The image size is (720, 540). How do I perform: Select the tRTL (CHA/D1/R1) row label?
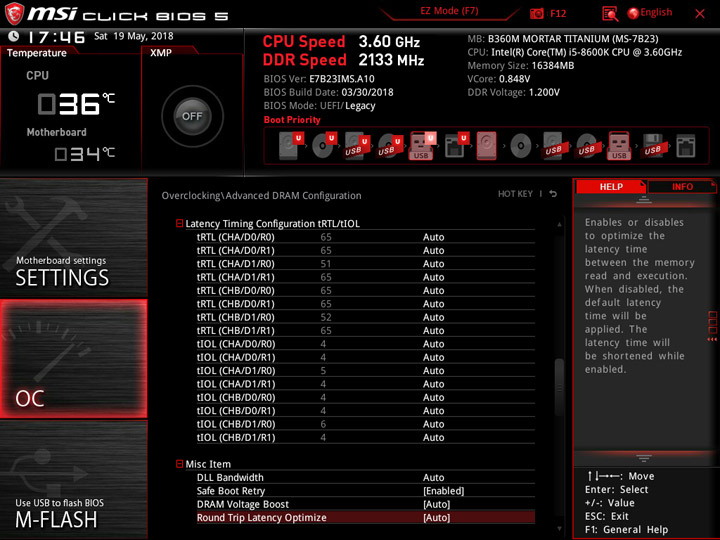[236, 277]
